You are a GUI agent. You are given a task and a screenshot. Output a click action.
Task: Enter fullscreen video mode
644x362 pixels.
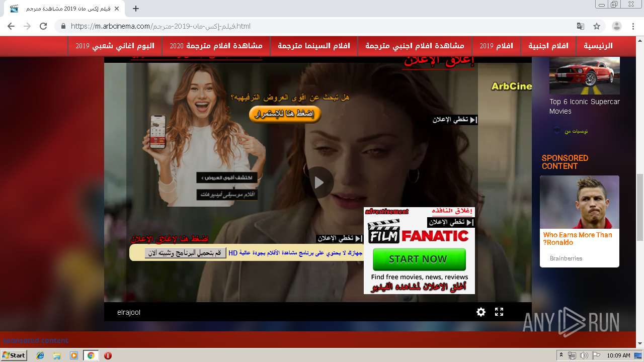click(x=499, y=312)
